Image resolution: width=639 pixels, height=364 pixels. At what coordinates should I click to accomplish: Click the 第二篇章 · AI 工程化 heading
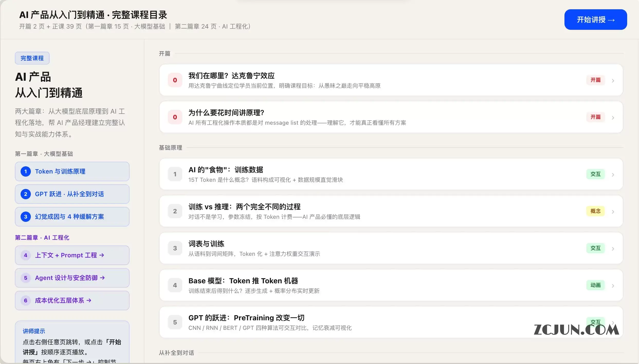click(x=42, y=238)
